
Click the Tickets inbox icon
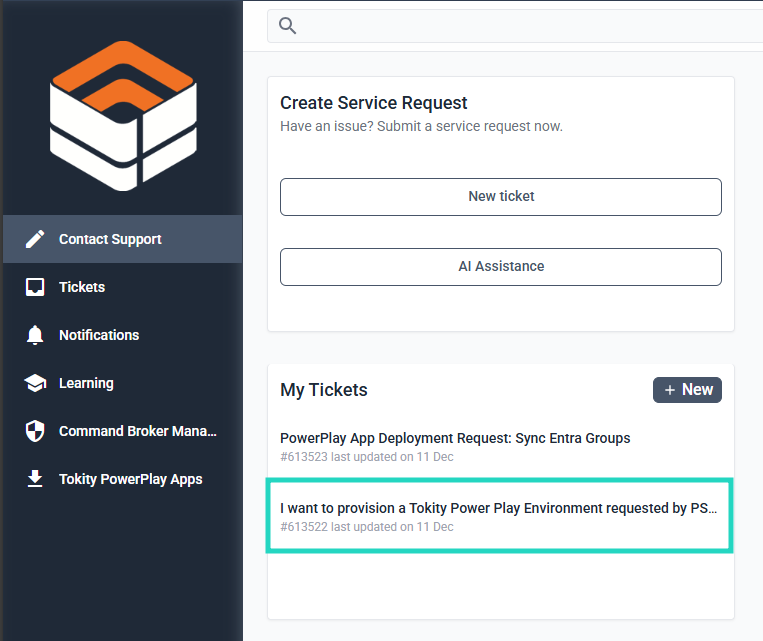pos(35,287)
